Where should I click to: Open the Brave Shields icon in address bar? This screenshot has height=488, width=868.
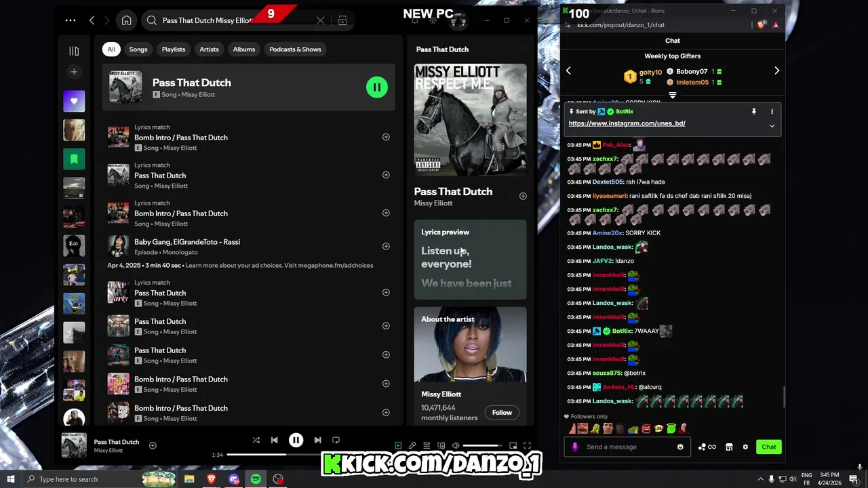761,25
